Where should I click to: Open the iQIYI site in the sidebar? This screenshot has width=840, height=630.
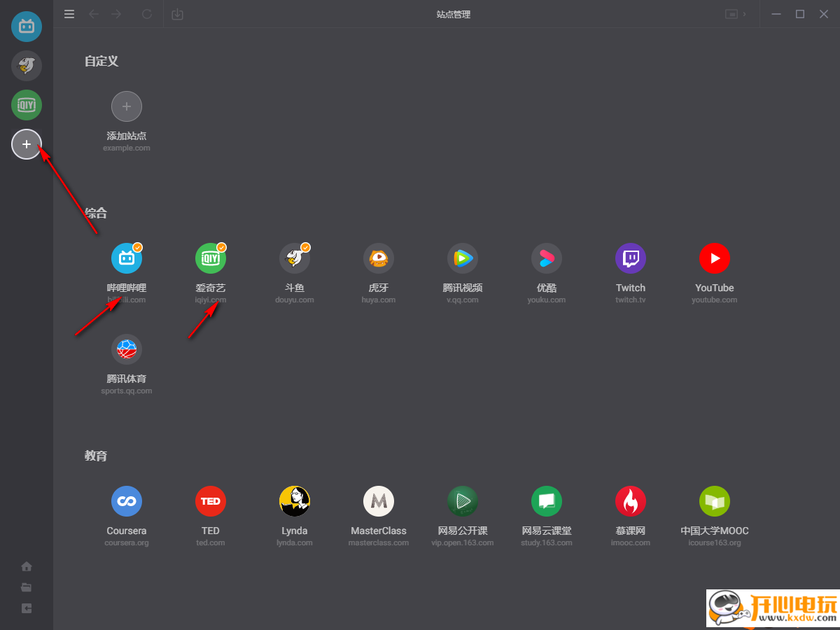[27, 105]
